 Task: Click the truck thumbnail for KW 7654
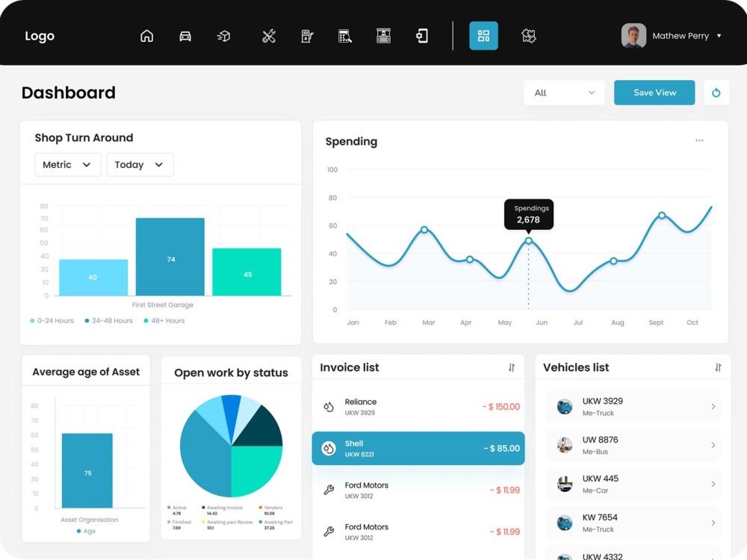click(565, 523)
